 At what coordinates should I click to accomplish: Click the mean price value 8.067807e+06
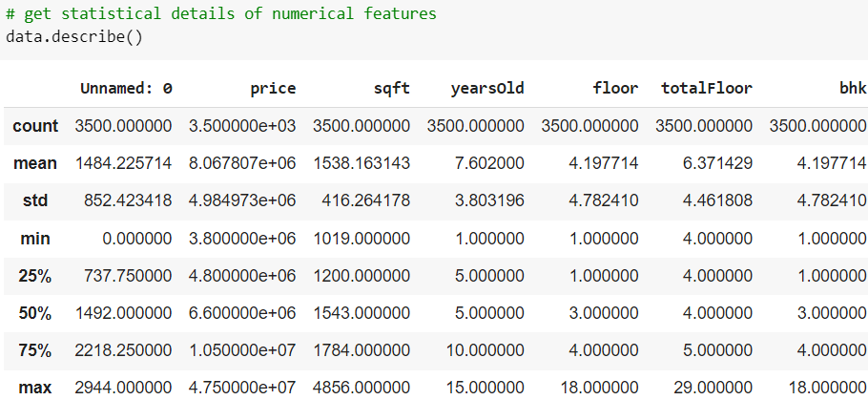pyautogui.click(x=242, y=163)
